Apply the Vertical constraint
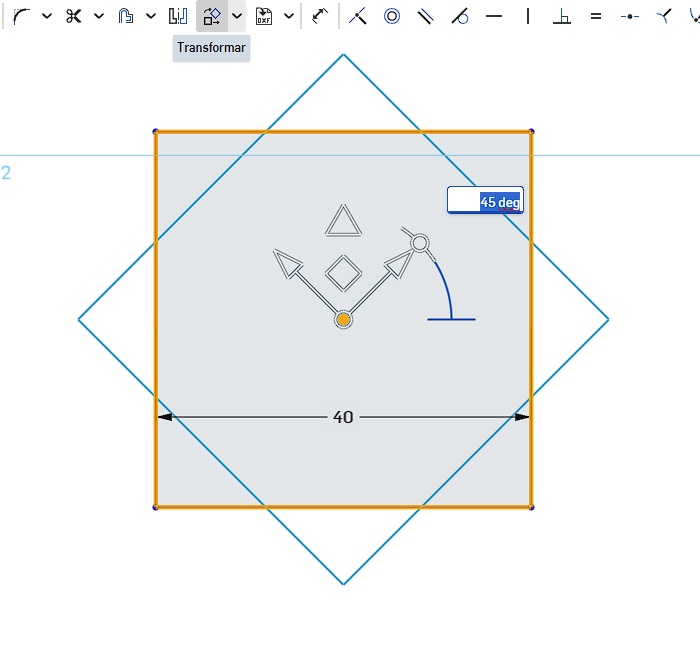Screen dimensions: 700x648 528,16
